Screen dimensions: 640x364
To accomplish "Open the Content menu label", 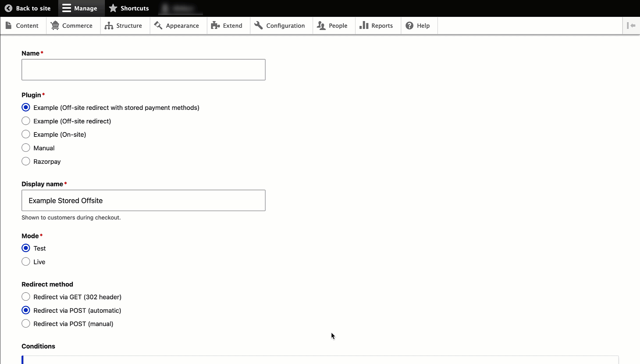I will click(x=27, y=26).
